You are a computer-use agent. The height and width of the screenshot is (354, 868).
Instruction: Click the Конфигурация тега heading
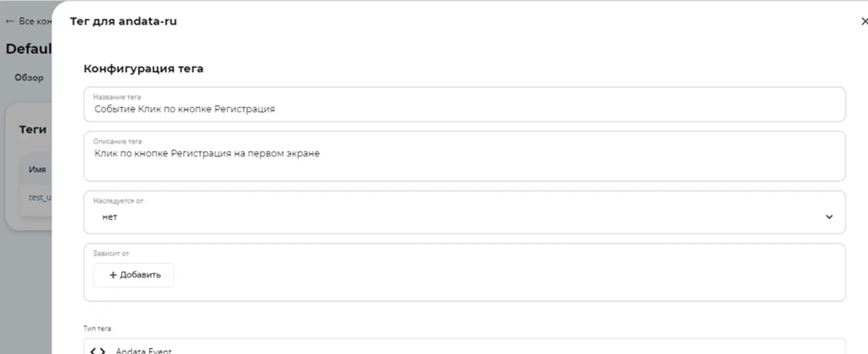coord(144,69)
